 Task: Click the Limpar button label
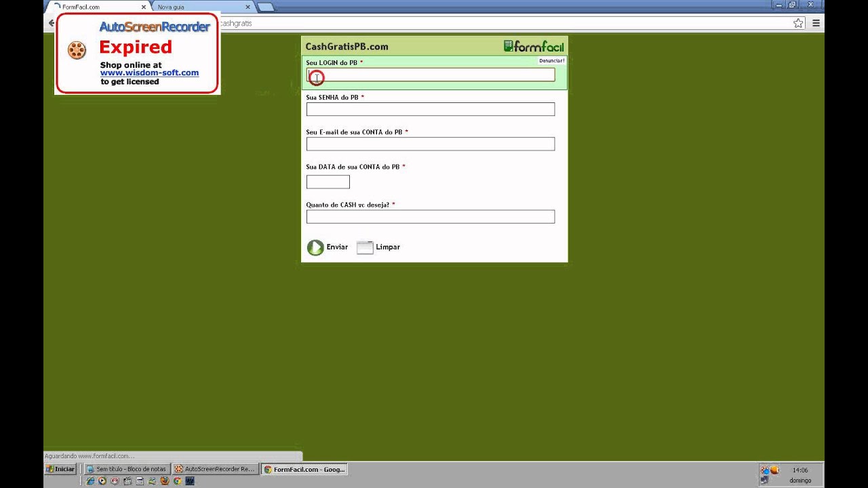[x=388, y=247]
